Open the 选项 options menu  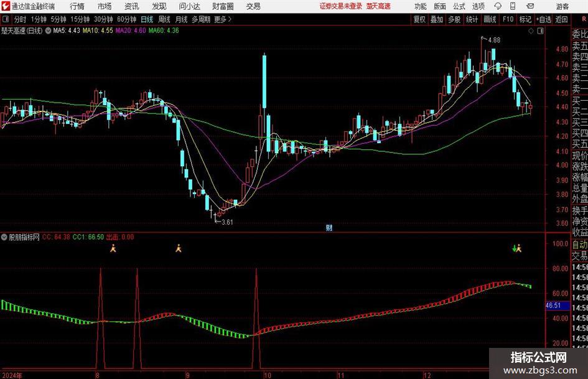pos(478,6)
